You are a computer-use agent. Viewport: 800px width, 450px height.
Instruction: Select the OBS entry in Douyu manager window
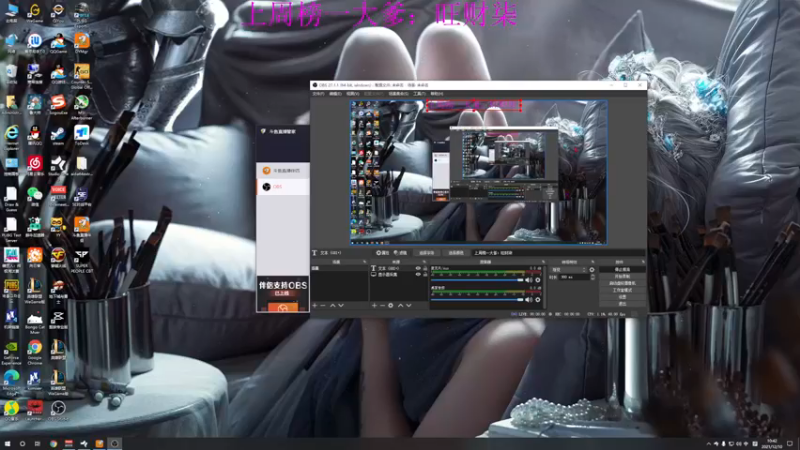283,187
